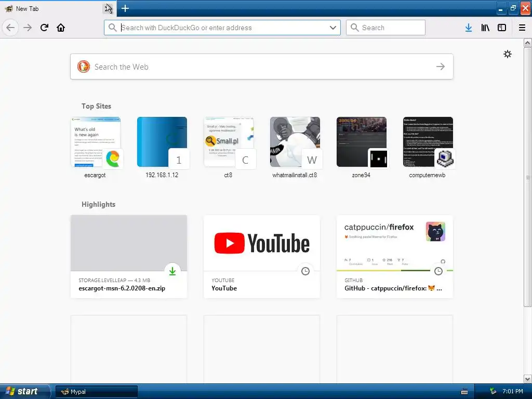Screen dimensions: 532x399
Task: Open the ct8 top site tile
Action: pos(229,147)
